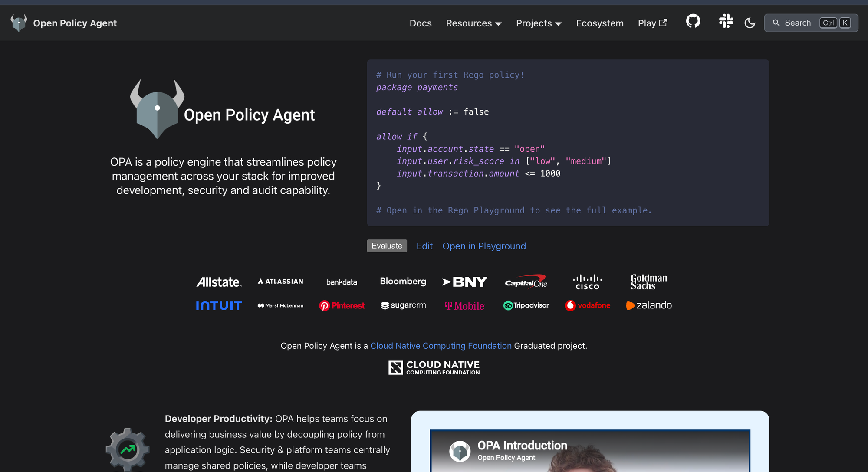Click the SugarCRM logo

[x=403, y=305]
